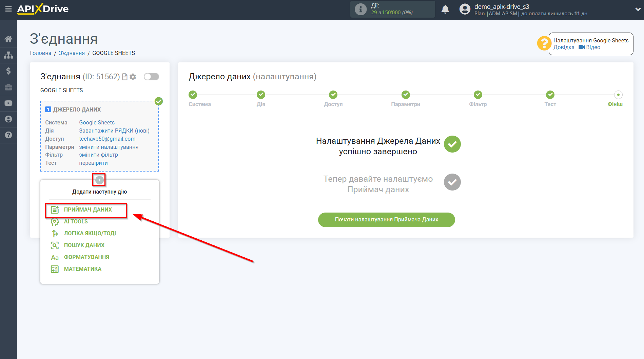This screenshot has height=359, width=644.
Task: Toggle the connection on/off switch
Action: pyautogui.click(x=151, y=77)
